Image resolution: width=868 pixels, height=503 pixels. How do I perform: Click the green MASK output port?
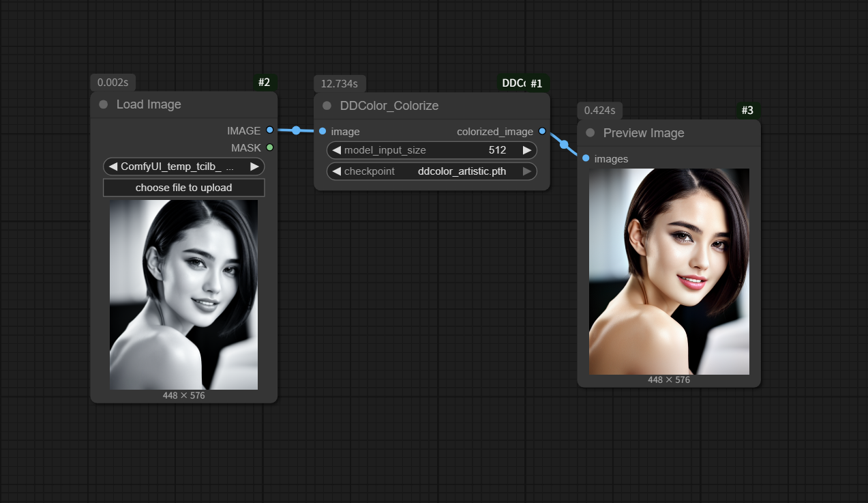click(x=270, y=147)
